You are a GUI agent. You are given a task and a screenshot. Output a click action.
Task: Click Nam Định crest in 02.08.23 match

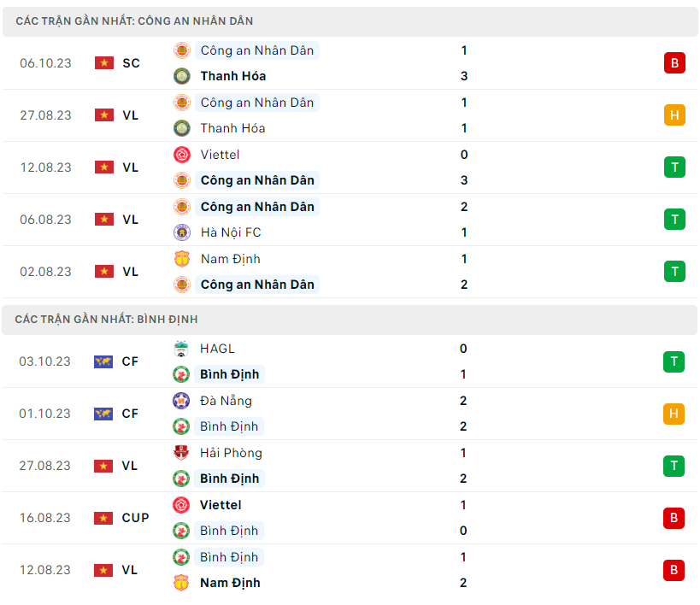182,259
